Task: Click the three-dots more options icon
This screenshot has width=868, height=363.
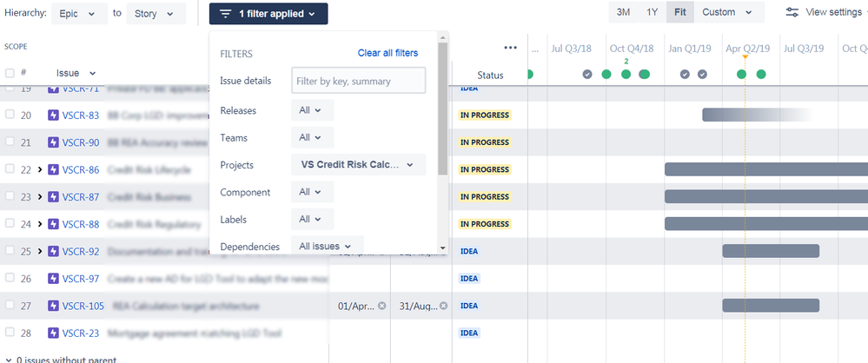Action: tap(510, 48)
